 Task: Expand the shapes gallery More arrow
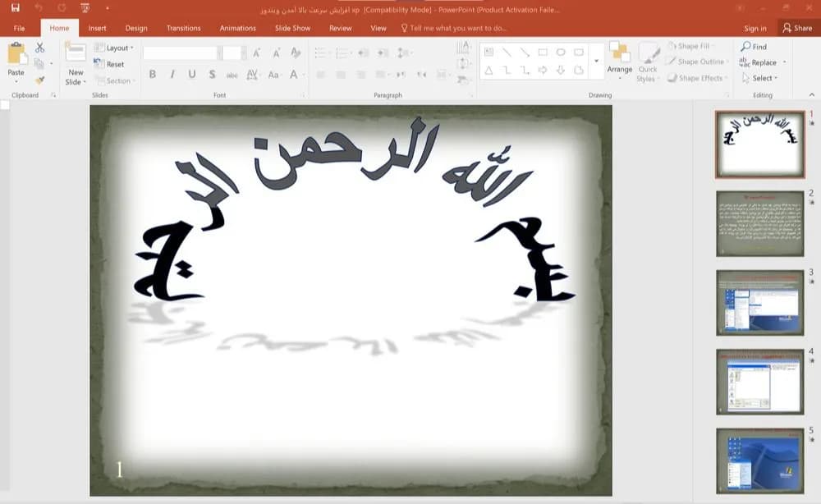pos(596,62)
